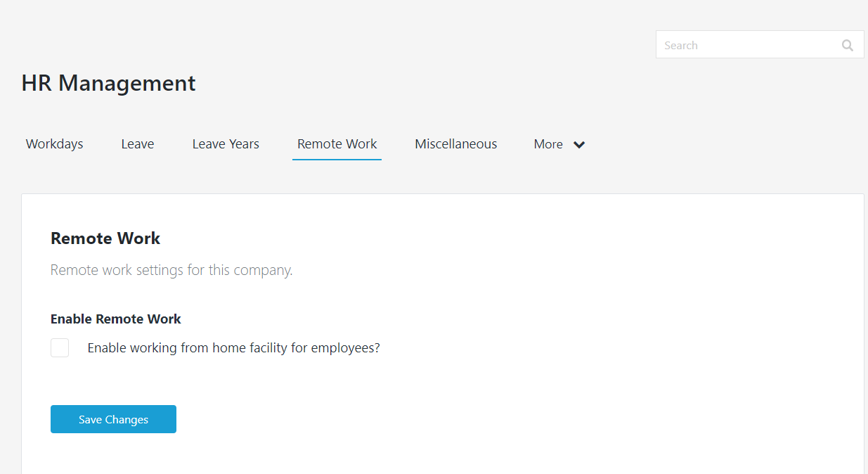Focus the search box at top right
Viewport: 868px width, 474px height.
pos(745,44)
